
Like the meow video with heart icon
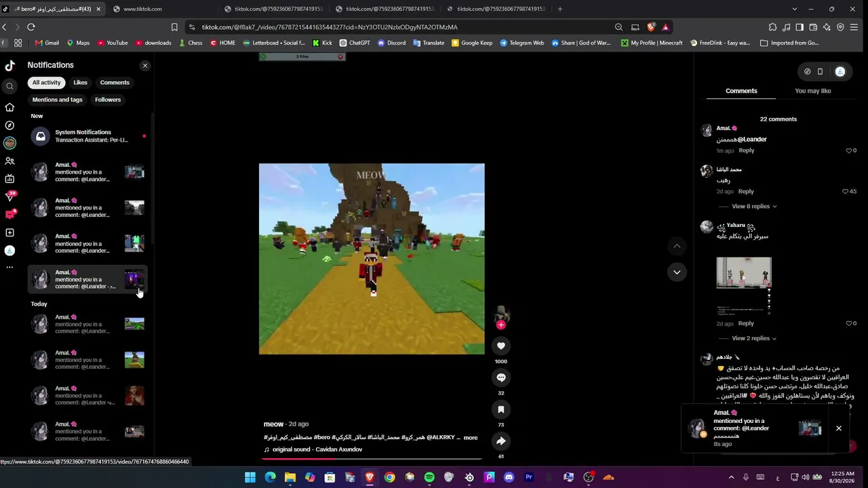coord(501,346)
